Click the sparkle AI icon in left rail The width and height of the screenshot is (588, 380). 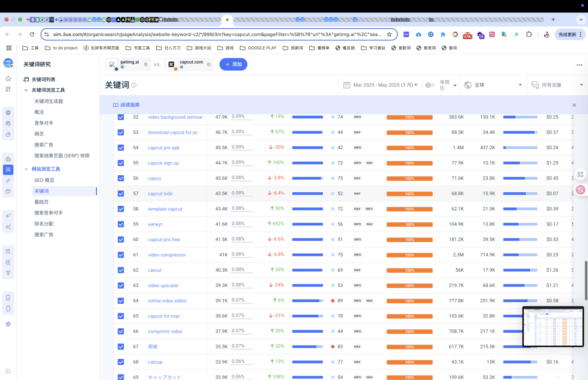click(8, 216)
